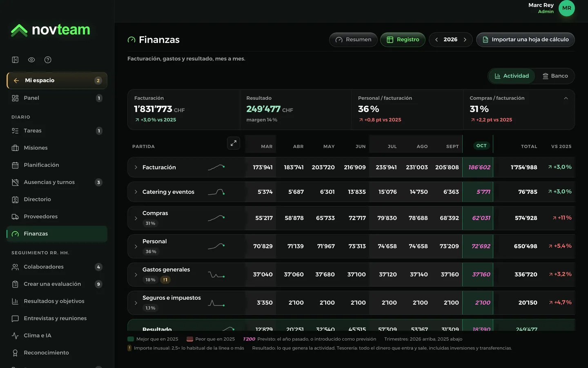Go back to Mi espacio
588x368 pixels.
[57, 81]
